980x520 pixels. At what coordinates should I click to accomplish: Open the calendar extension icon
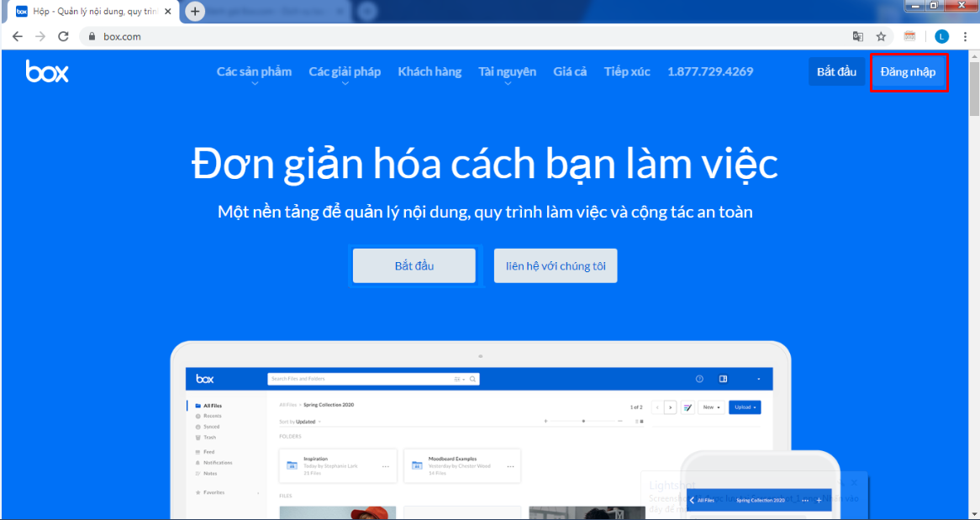point(910,36)
